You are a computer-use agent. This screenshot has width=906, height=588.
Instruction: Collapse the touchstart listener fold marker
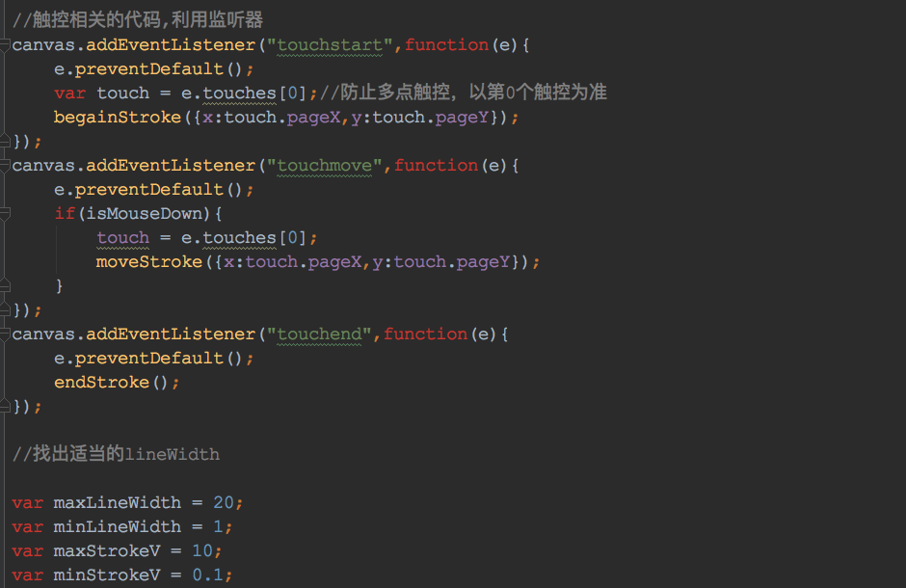[x=5, y=45]
